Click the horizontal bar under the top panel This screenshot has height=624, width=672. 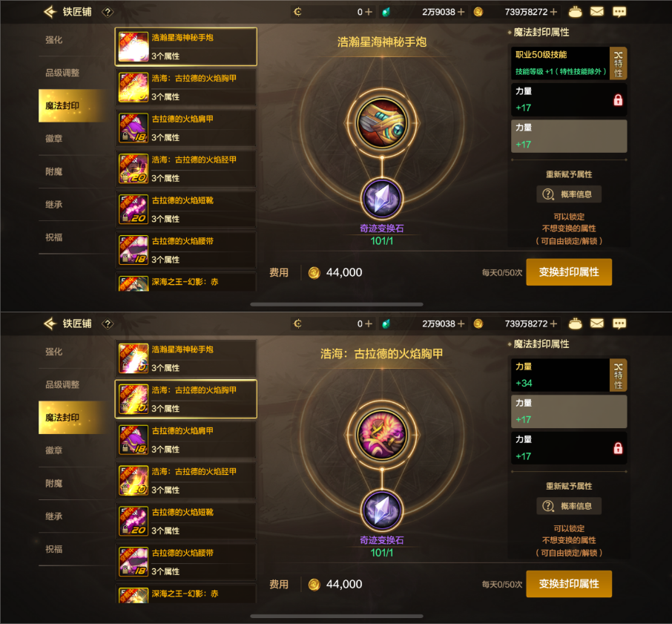pyautogui.click(x=337, y=305)
